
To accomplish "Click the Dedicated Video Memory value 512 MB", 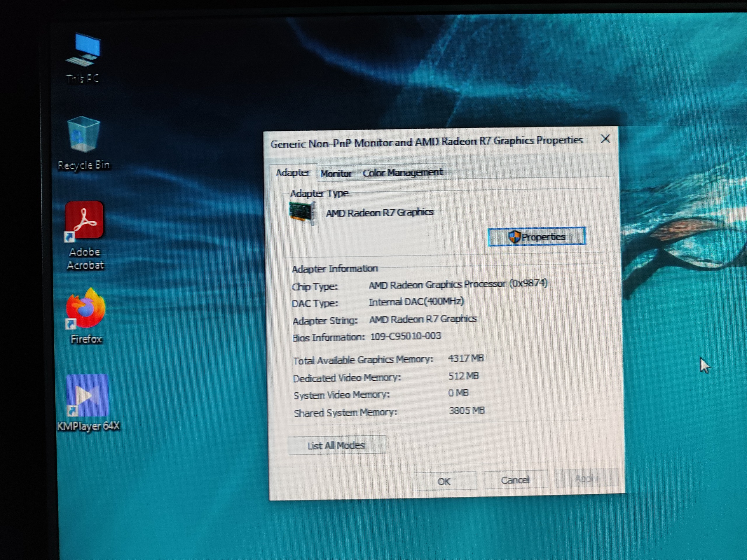I will coord(463,376).
